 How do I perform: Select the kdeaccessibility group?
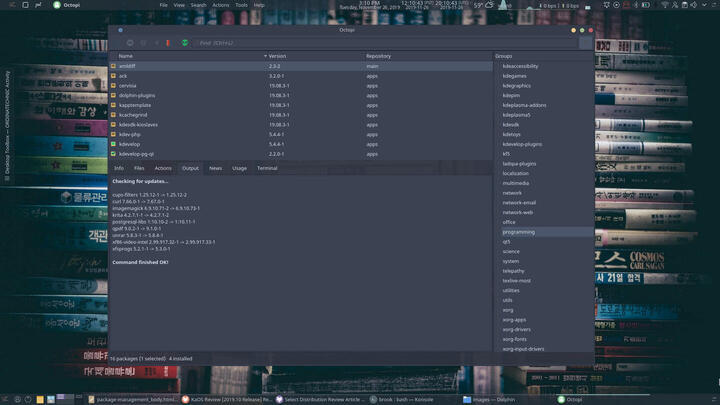tap(520, 66)
